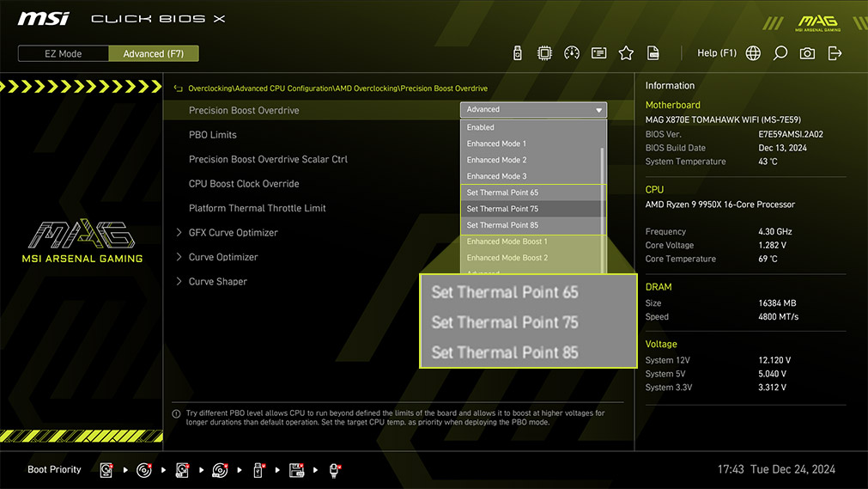Go back via breadcrumb return arrow
This screenshot has width=868, height=489.
point(178,89)
